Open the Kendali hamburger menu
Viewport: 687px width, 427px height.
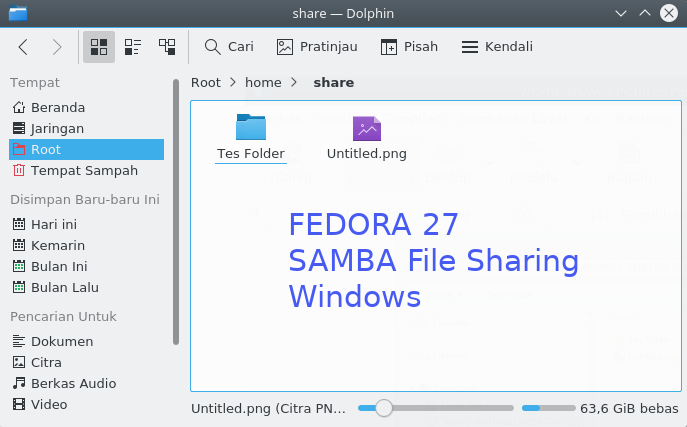497,47
